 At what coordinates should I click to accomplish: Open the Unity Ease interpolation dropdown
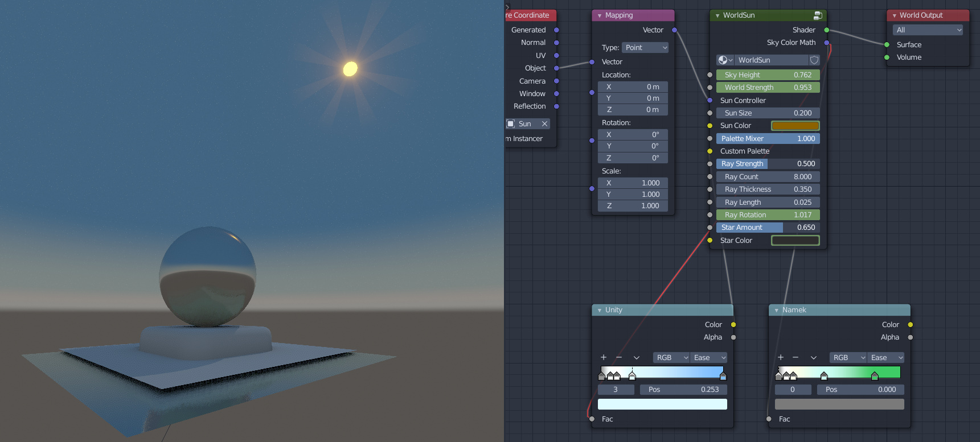coord(708,358)
